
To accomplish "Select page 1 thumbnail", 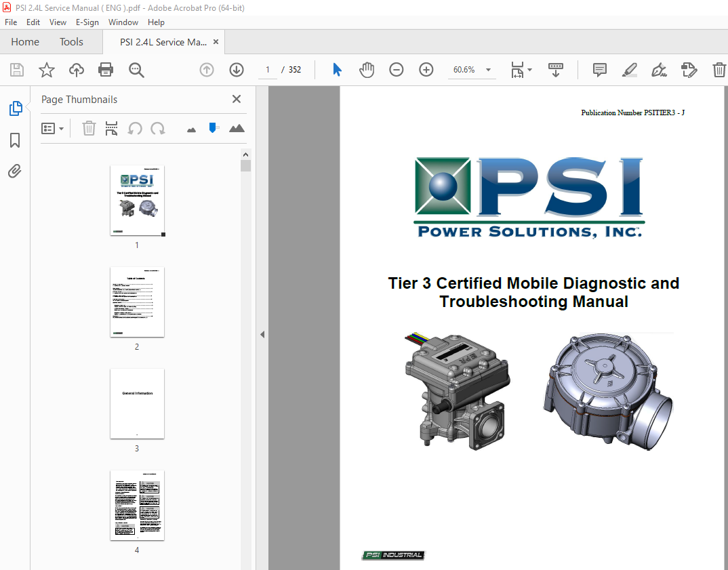I will [137, 201].
